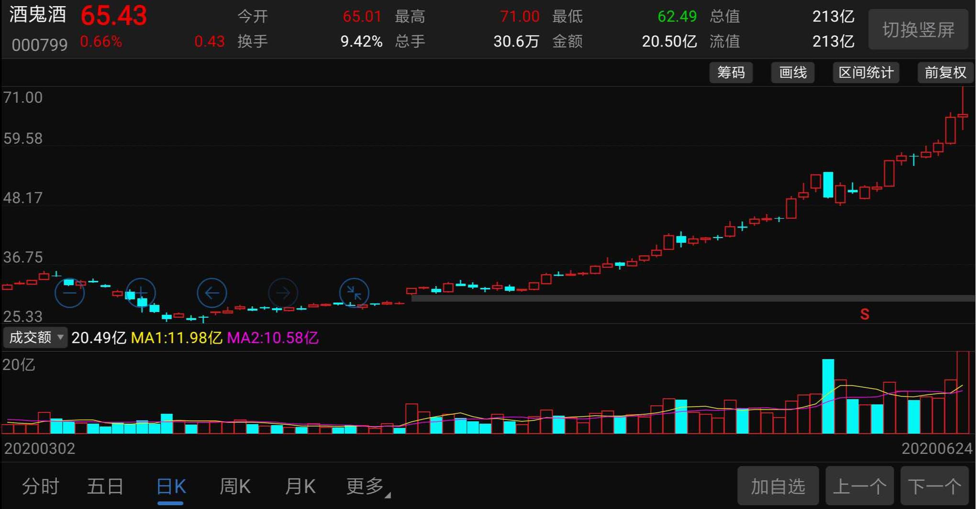Click the 今开 value 65.01

[x=362, y=17]
